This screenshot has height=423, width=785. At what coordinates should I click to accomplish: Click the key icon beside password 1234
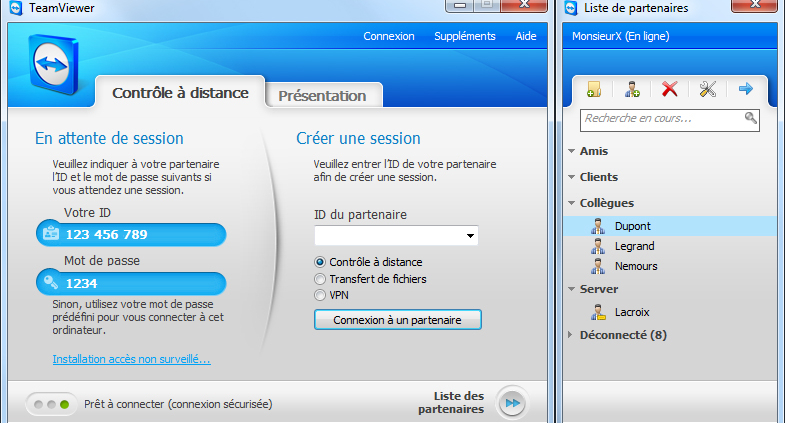click(51, 282)
